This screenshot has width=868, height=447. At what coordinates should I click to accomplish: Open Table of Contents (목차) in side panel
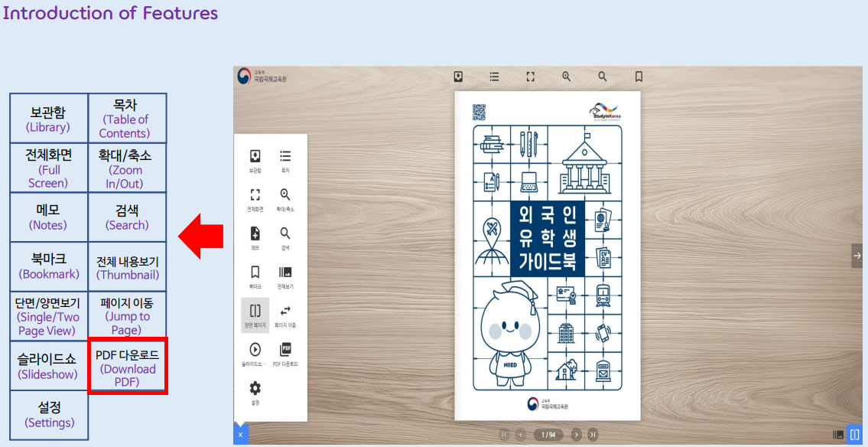pos(285,157)
